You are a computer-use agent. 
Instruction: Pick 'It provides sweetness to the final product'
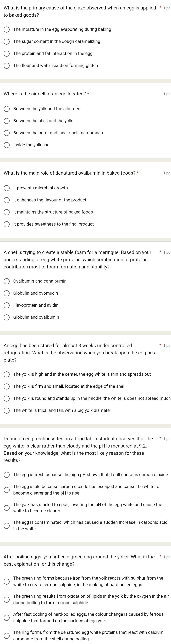pos(7,224)
